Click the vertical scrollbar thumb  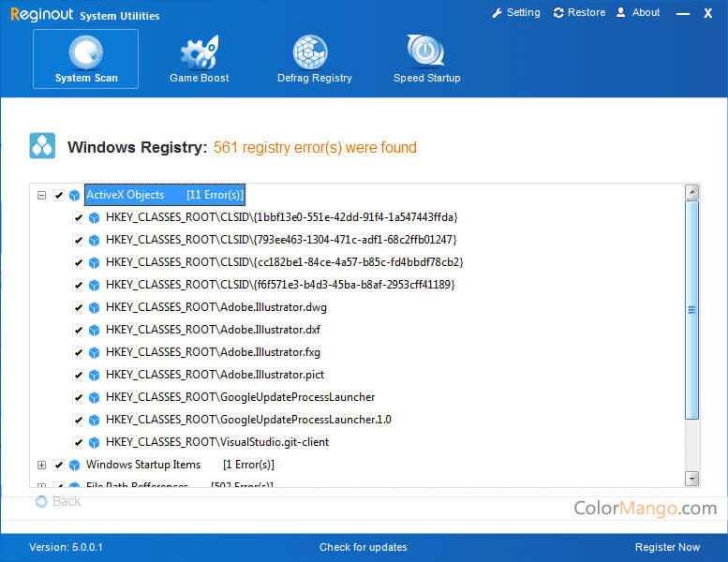coord(691,309)
